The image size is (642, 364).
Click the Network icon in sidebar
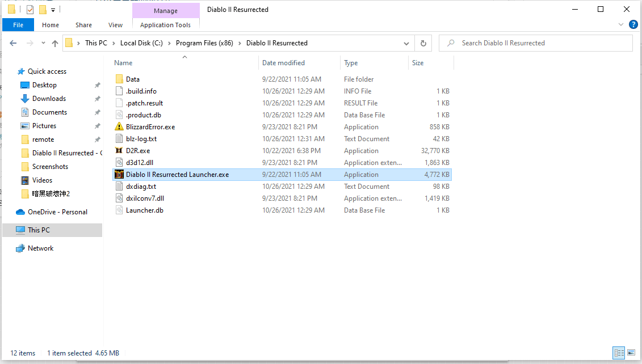pyautogui.click(x=20, y=248)
